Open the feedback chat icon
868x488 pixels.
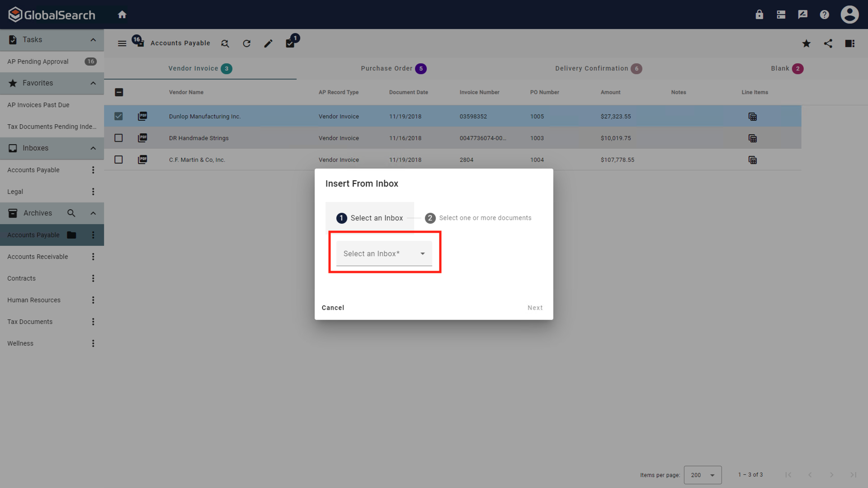tap(803, 14)
